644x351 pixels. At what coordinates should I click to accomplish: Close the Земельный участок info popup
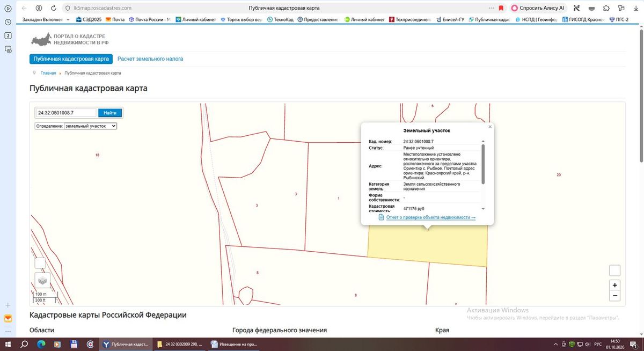490,127
